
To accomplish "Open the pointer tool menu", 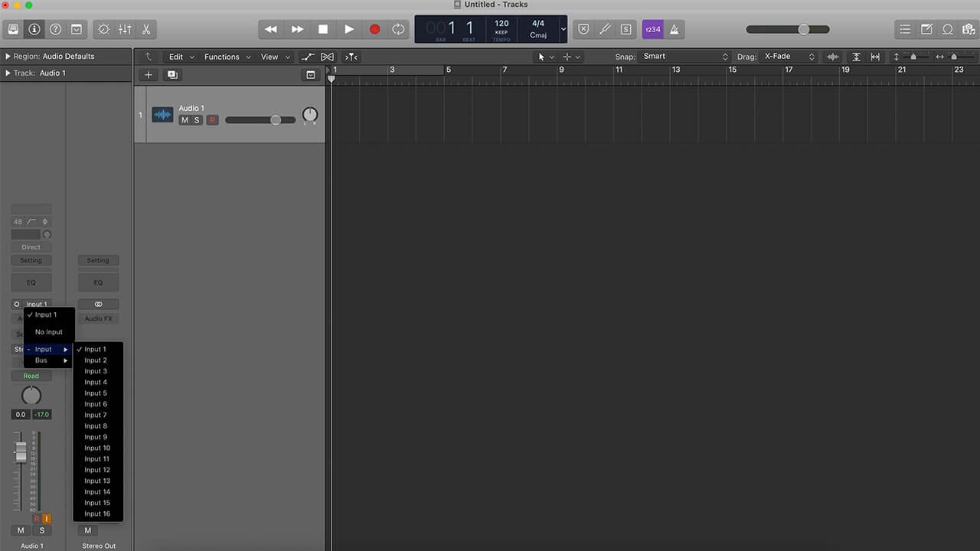I will [x=546, y=57].
